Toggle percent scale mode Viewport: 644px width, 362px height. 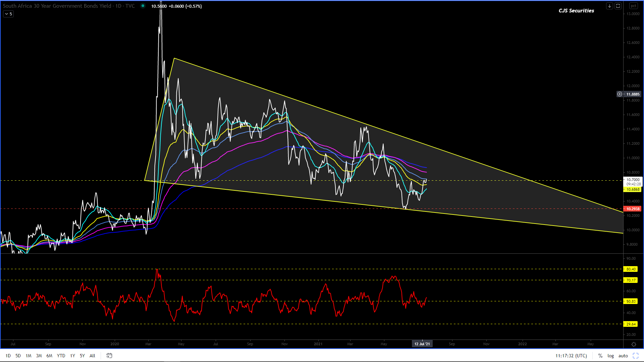[x=600, y=356]
